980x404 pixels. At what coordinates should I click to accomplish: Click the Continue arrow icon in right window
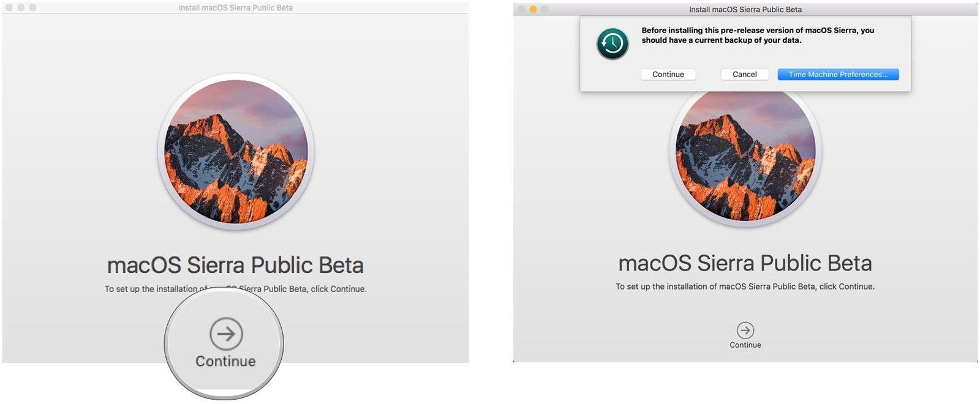745,331
